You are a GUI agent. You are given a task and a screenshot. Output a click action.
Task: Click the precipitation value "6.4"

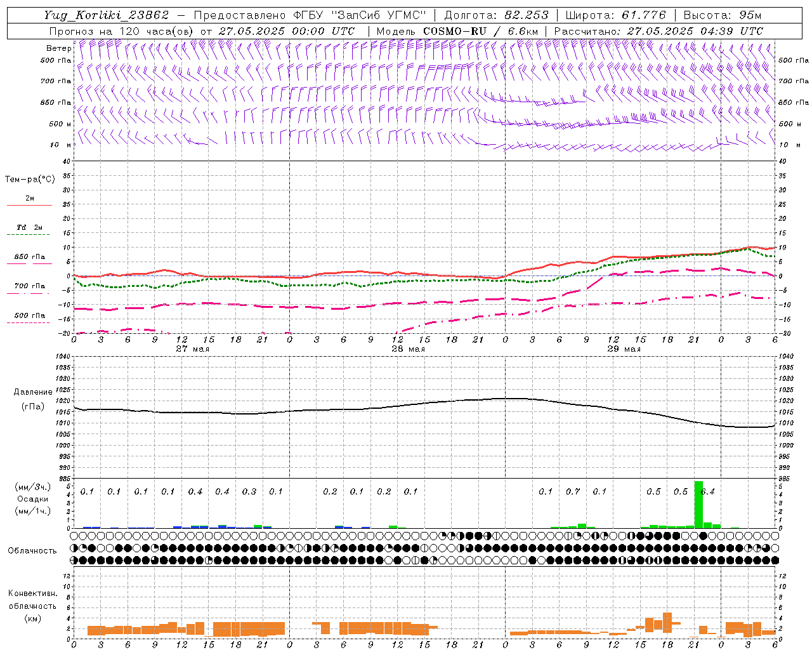pyautogui.click(x=708, y=491)
